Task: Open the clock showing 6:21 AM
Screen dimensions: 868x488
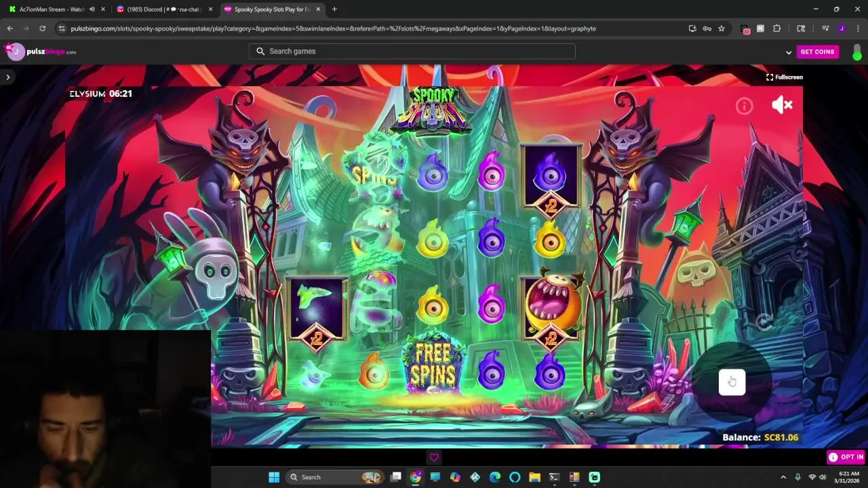Action: (848, 477)
